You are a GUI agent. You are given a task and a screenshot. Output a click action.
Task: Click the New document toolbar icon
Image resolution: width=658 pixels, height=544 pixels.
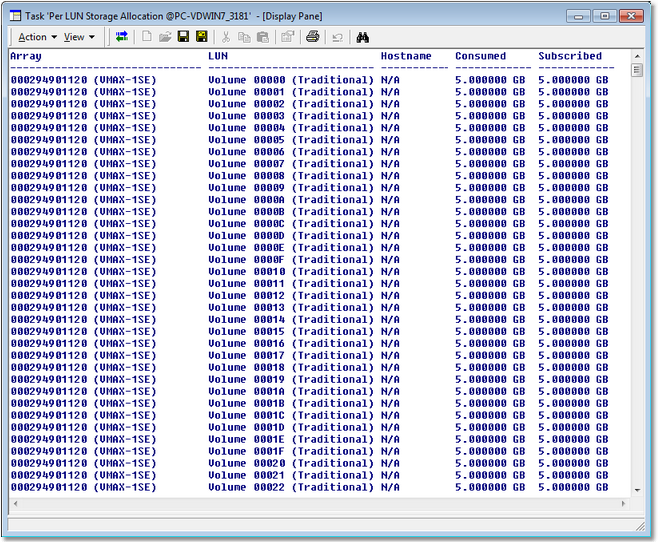tap(147, 37)
